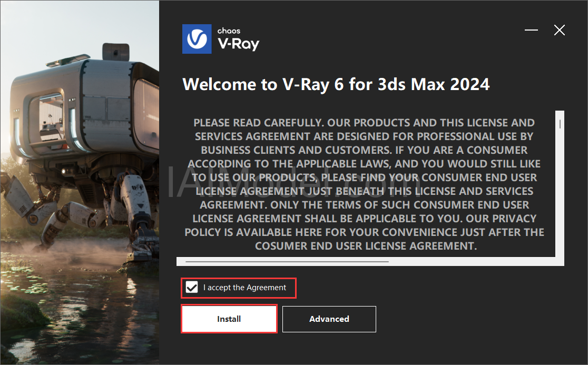Screen dimensions: 588x365
Task: Click the license text vertical scrollbar thumb
Action: (560, 124)
